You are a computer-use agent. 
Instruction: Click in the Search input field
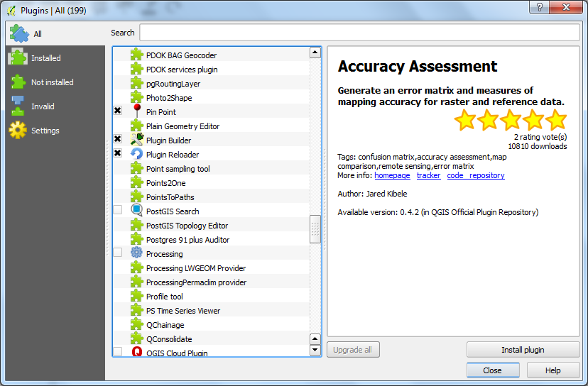click(x=359, y=33)
